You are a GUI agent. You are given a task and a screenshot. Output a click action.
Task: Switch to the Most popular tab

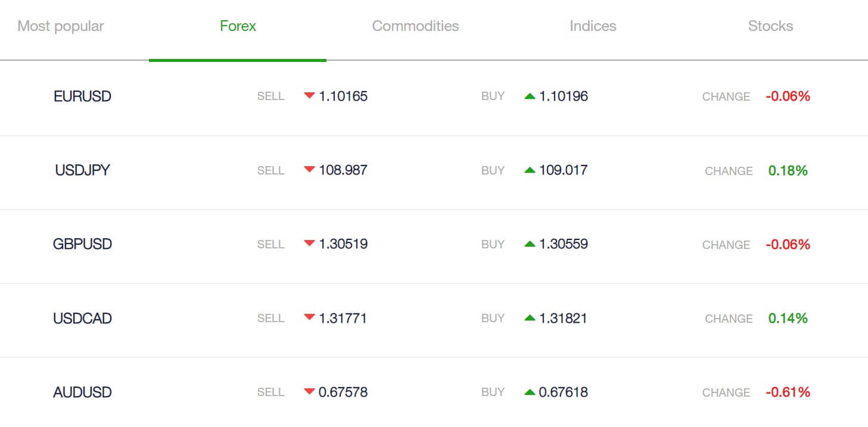[61, 26]
